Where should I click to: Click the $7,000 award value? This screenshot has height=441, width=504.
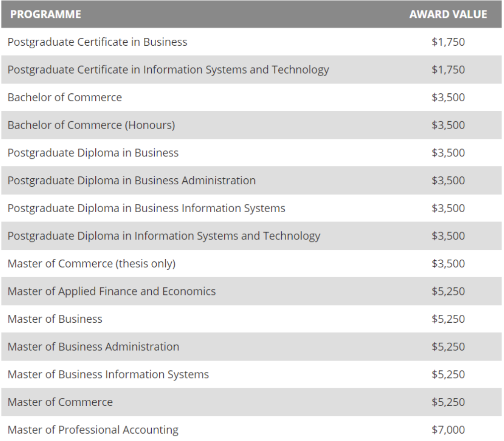pos(448,430)
